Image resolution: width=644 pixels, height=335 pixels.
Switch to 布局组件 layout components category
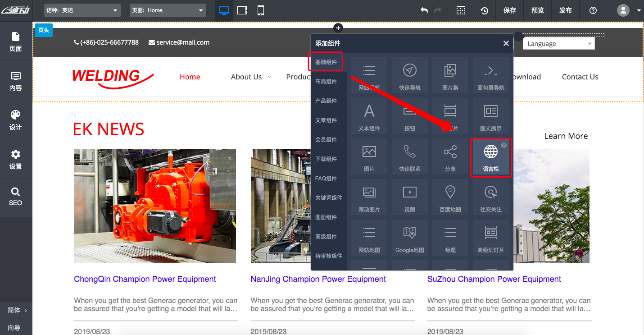point(326,82)
